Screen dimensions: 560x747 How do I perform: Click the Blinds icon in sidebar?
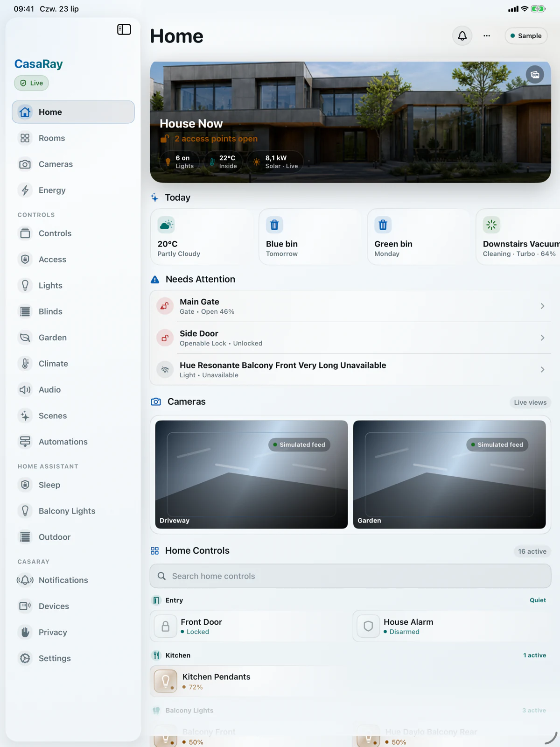[x=25, y=312]
